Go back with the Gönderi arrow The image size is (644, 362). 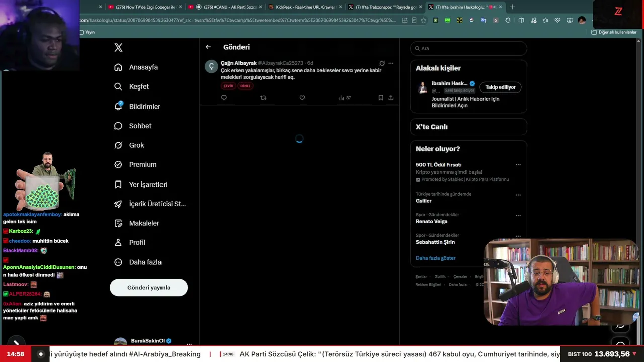tap(208, 47)
